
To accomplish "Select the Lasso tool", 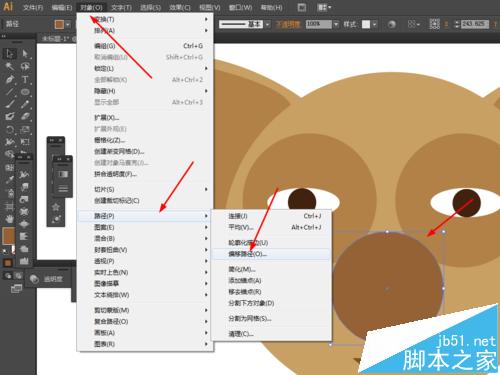I will (25, 66).
